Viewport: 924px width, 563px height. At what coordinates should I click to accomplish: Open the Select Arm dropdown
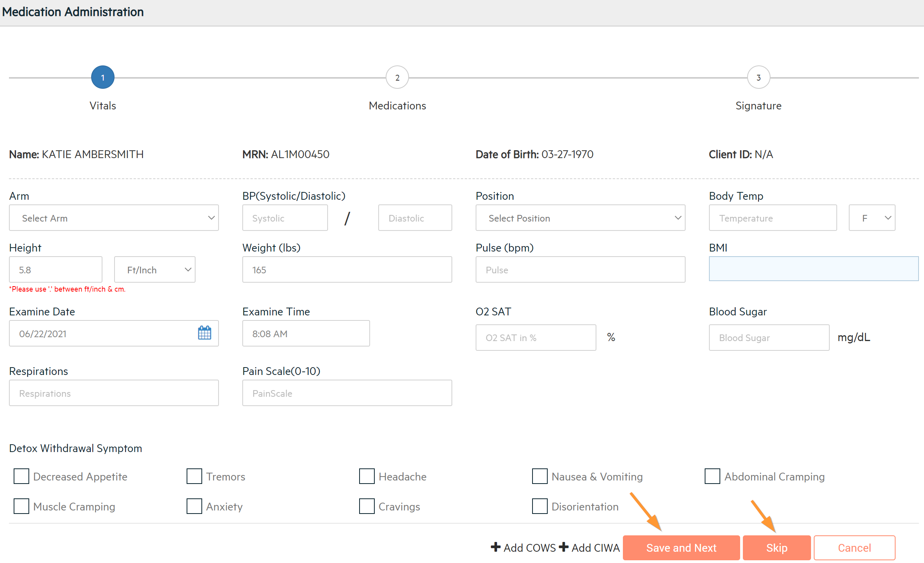click(114, 218)
